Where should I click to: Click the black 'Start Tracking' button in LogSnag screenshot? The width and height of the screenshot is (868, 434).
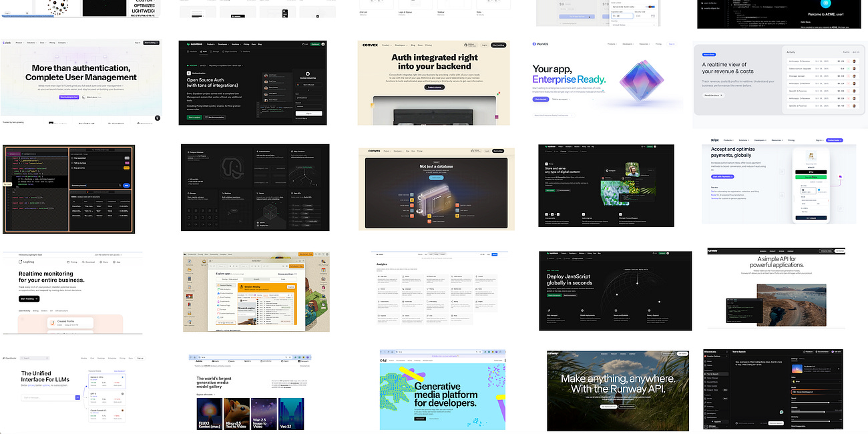coord(29,298)
